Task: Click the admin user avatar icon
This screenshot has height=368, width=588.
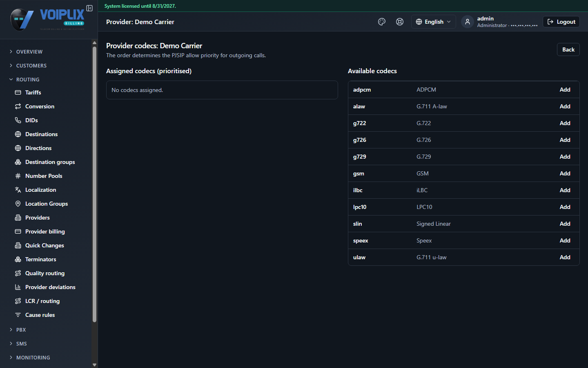Action: point(468,22)
